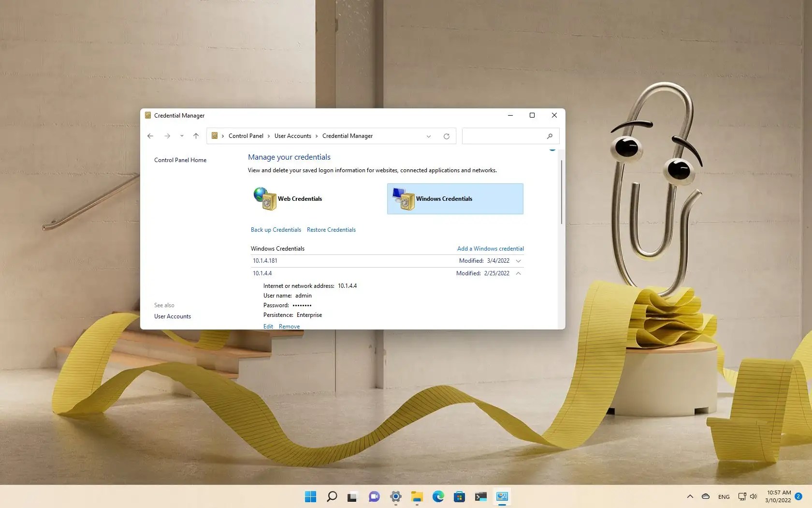Viewport: 812px width, 508px height.
Task: Launch Teams Chat from the taskbar
Action: click(374, 496)
